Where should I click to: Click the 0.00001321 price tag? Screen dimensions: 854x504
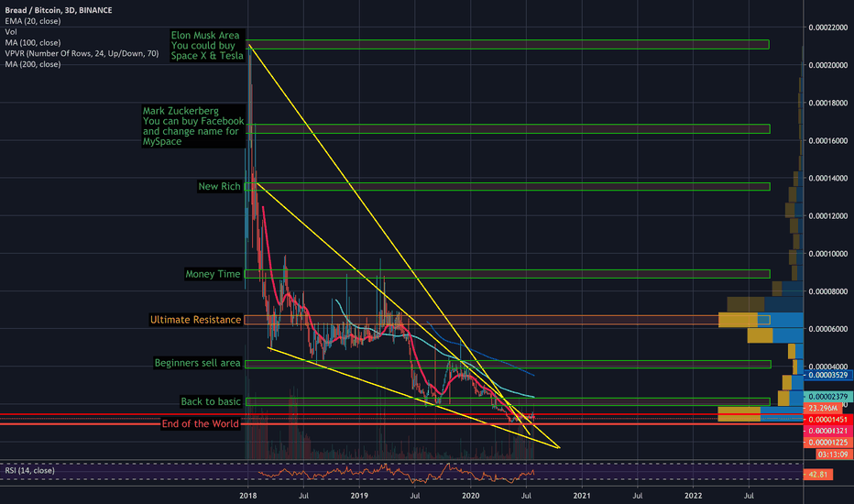827,431
